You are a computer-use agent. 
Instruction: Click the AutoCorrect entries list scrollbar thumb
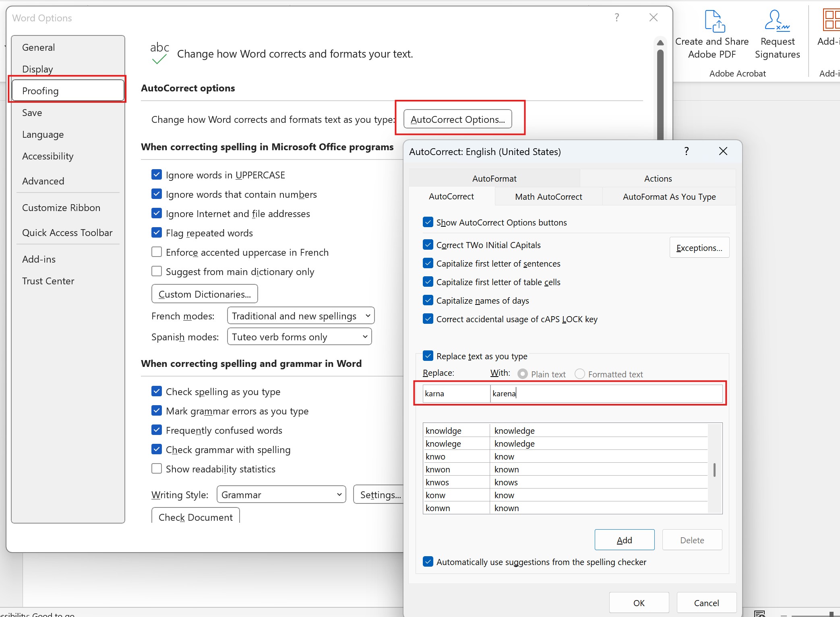click(714, 470)
